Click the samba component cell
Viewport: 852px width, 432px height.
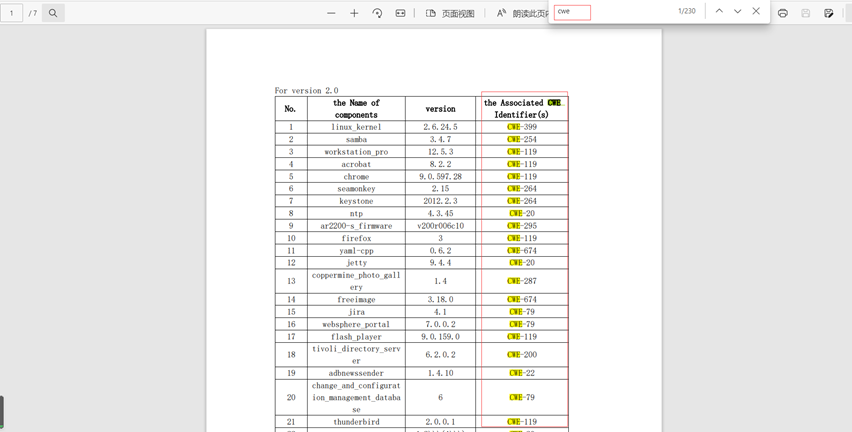356,139
